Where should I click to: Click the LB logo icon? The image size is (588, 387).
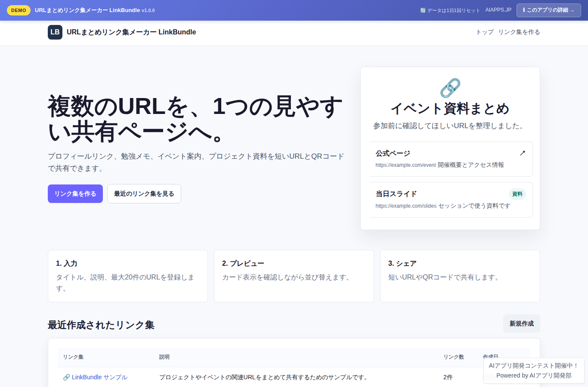(x=55, y=32)
